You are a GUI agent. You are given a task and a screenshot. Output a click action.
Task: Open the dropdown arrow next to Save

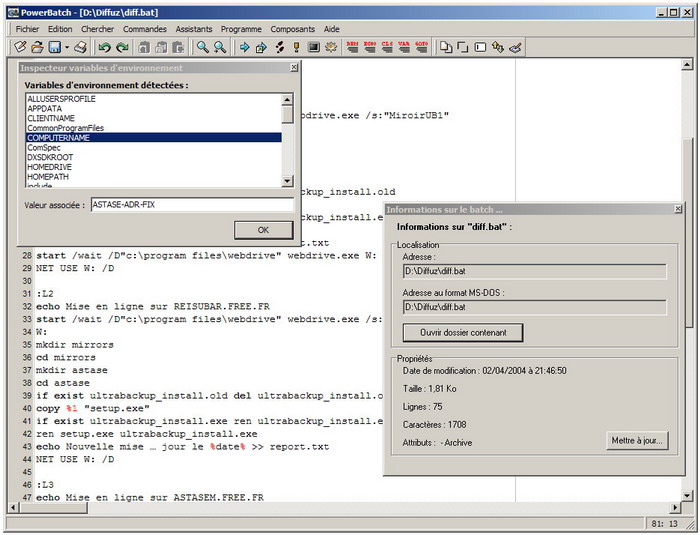[x=67, y=47]
